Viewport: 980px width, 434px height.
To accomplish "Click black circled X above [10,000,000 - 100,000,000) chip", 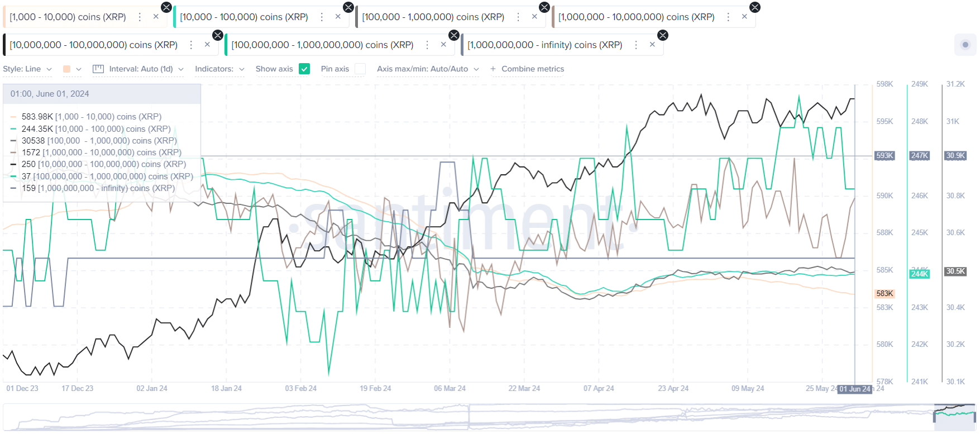I will pyautogui.click(x=218, y=35).
